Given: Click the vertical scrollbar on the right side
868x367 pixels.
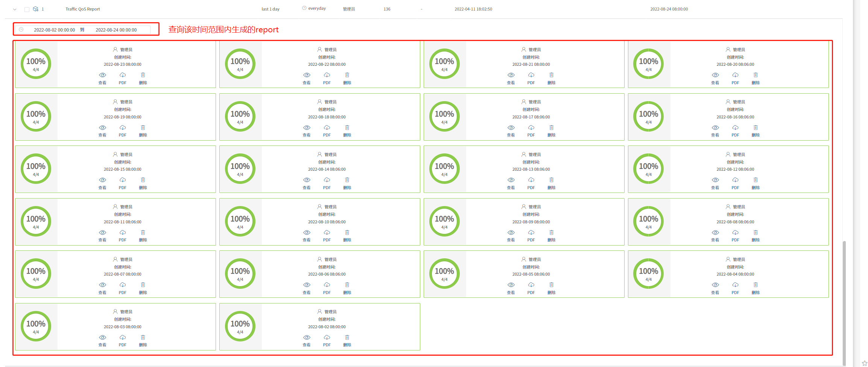Looking at the screenshot, I should click(844, 301).
